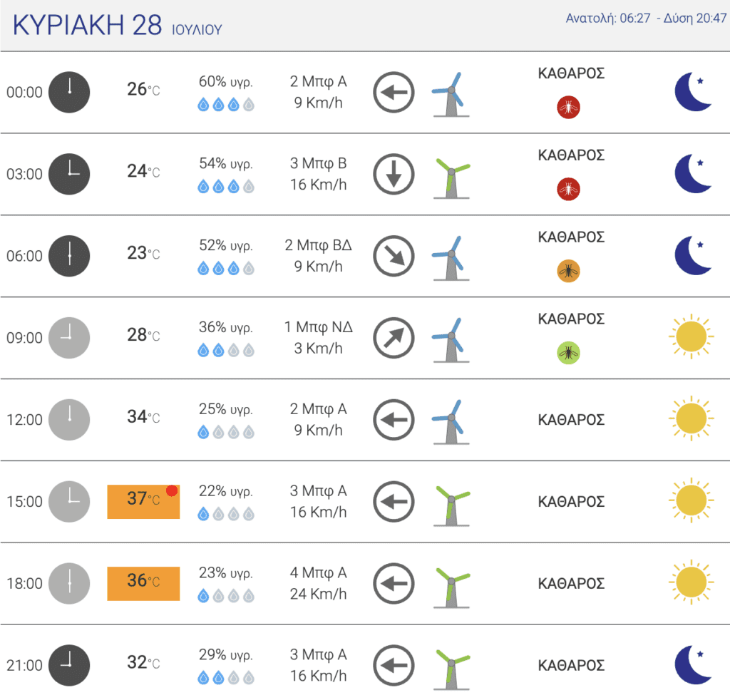Click the orange 36°C temperature box

click(x=143, y=584)
